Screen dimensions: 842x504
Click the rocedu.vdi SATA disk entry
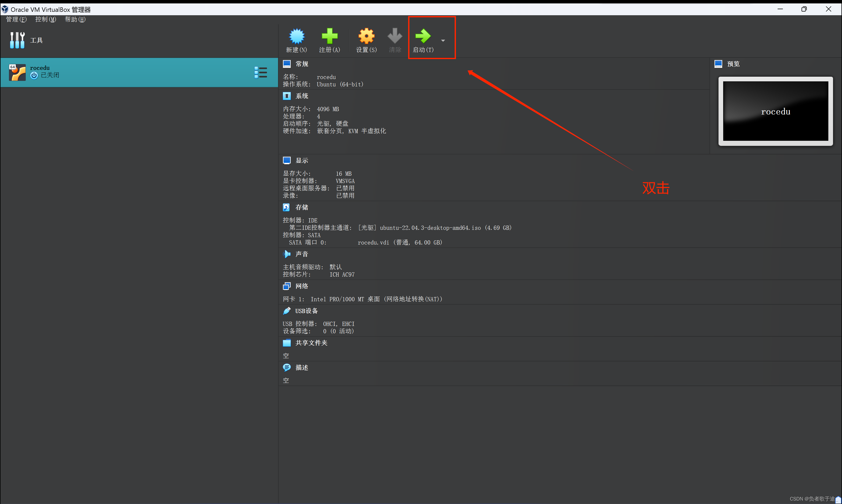point(400,242)
